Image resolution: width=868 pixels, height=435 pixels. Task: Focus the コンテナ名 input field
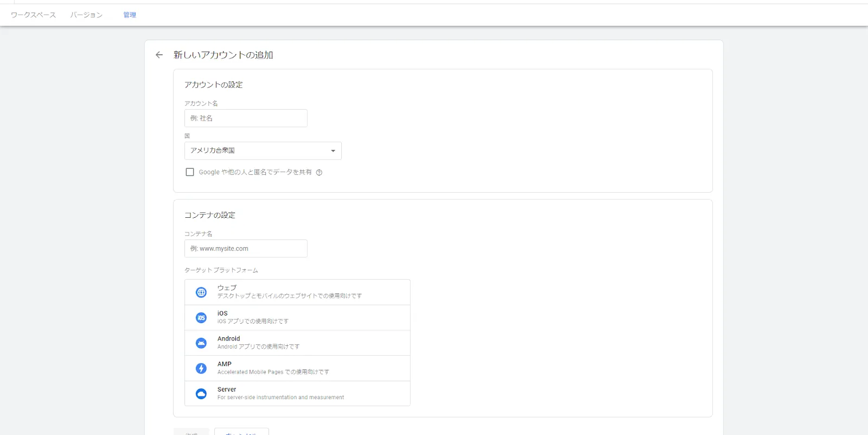pyautogui.click(x=246, y=249)
